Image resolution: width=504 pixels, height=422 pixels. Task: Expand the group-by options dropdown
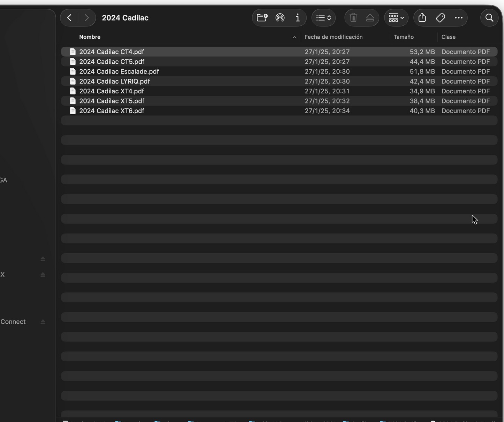(396, 18)
